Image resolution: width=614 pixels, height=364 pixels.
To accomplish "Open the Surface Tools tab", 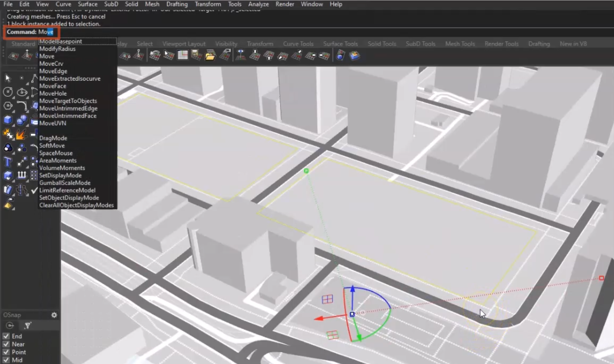I will 341,43.
